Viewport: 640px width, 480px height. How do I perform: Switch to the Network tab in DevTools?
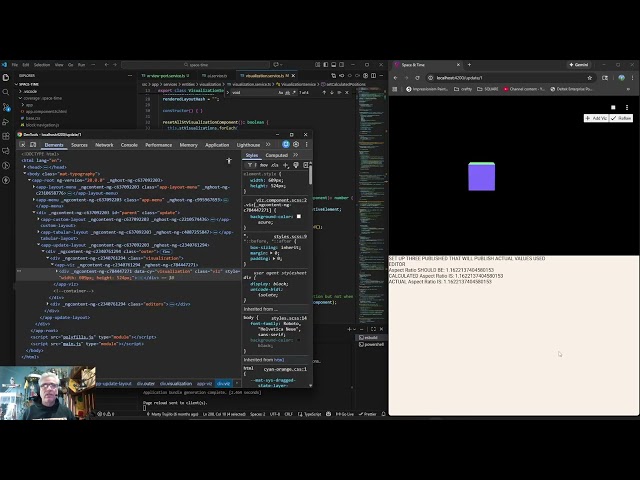104,145
